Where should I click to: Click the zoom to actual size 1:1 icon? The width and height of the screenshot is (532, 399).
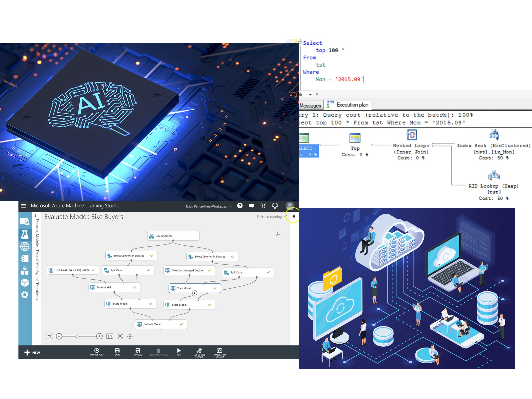coord(110,336)
